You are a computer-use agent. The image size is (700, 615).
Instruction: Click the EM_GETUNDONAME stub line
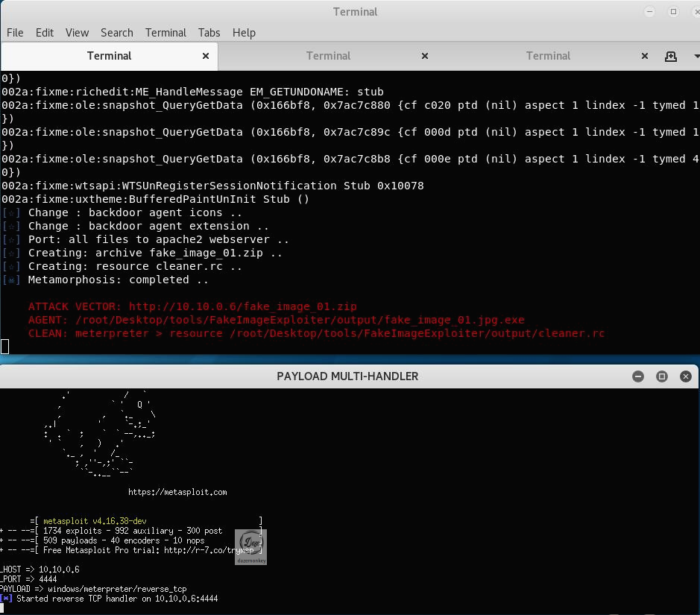coord(192,92)
